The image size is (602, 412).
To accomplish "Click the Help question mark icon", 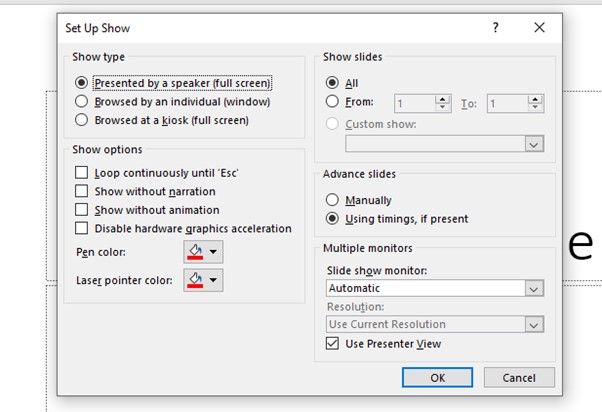I will coord(495,28).
